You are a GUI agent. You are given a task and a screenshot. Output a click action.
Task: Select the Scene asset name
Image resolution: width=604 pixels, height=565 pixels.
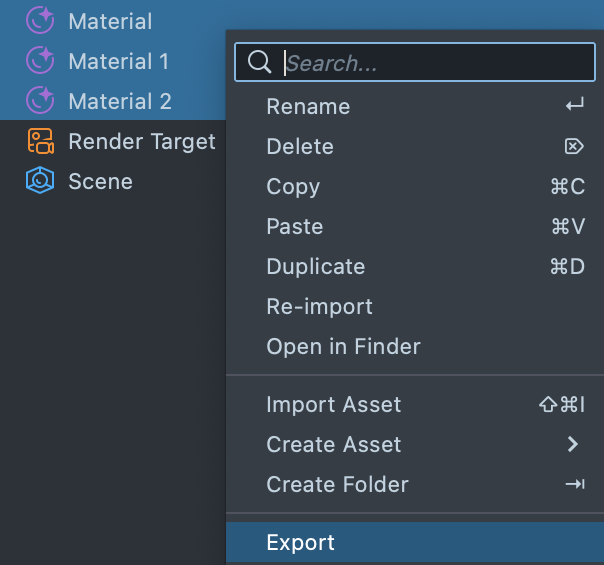click(100, 181)
